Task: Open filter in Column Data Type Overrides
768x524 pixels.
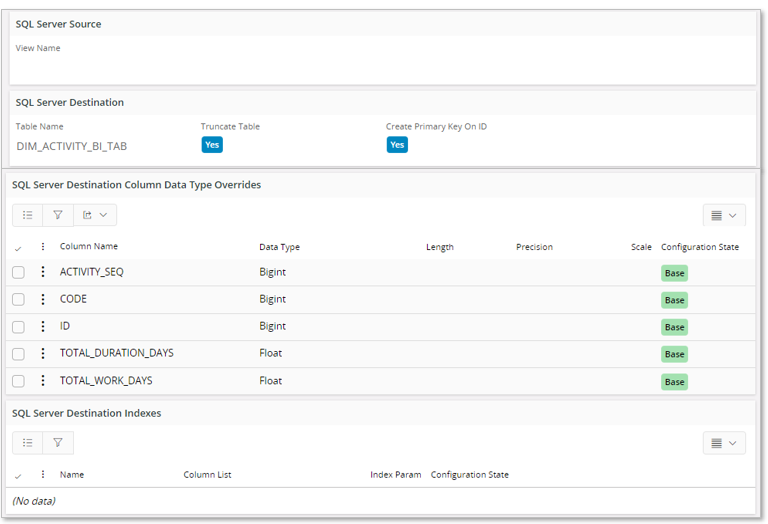Action: pyautogui.click(x=58, y=215)
